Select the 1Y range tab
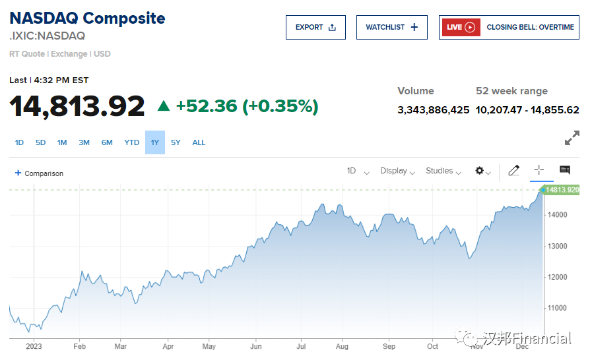The width and height of the screenshot is (590, 364). pyautogui.click(x=155, y=142)
